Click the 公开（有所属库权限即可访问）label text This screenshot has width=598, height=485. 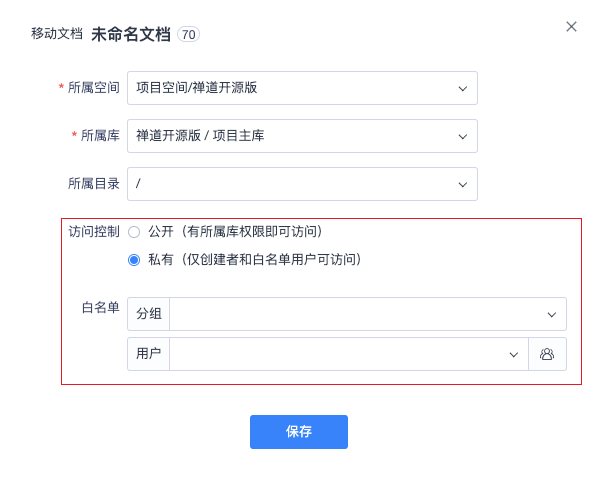click(x=235, y=231)
